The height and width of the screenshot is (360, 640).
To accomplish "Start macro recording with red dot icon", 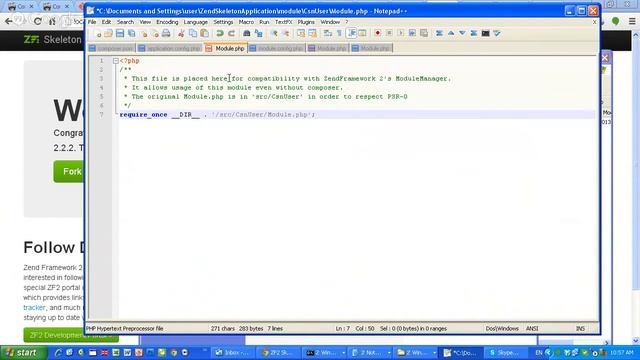I will coord(378,33).
